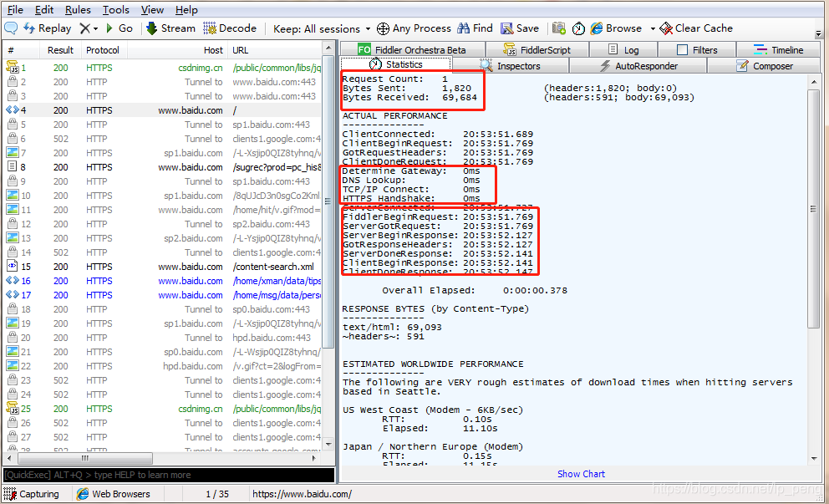The height and width of the screenshot is (504, 829).
Task: Click the Remove X icon in toolbar
Action: 84,28
